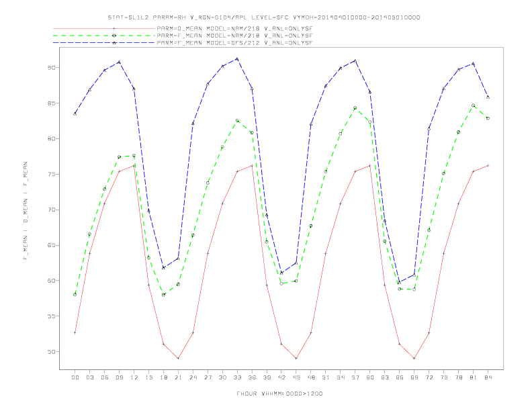Click forecast hour 00 on x-axis
This screenshot has height=411, width=532.
click(x=75, y=377)
